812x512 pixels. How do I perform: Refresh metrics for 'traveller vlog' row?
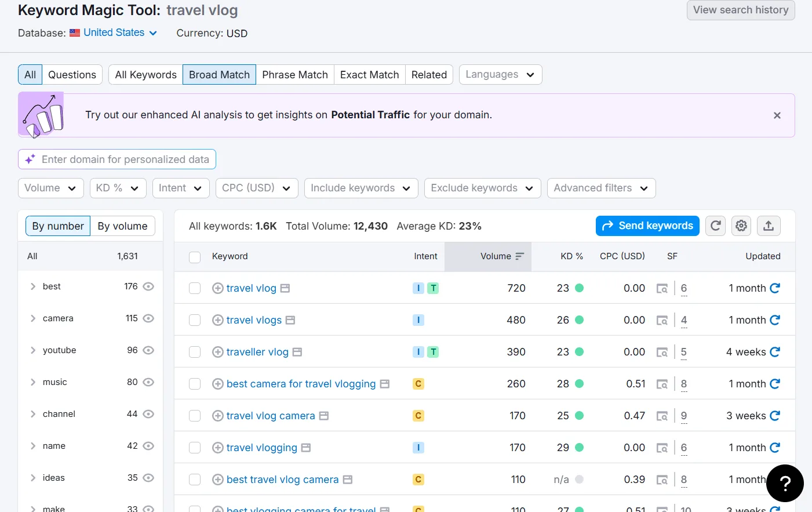(775, 351)
